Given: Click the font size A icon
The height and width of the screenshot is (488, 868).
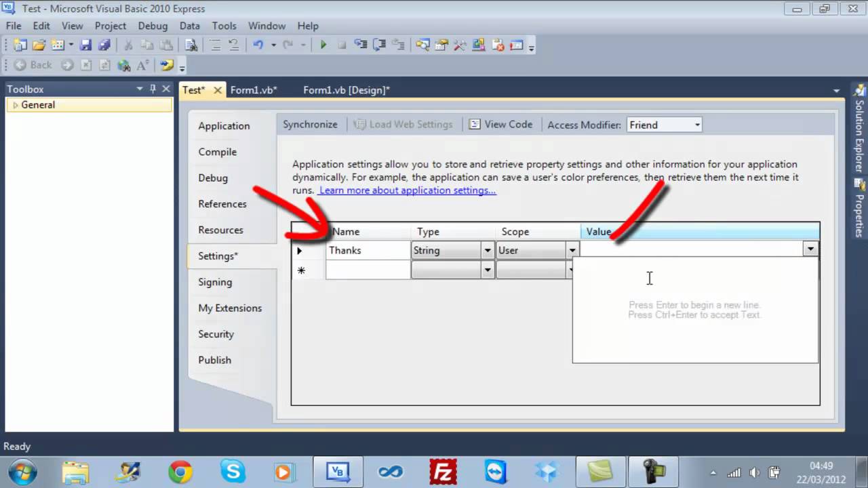Looking at the screenshot, I should (142, 65).
